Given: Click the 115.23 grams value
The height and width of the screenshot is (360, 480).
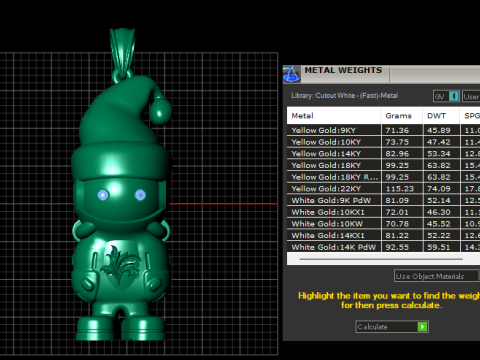Looking at the screenshot, I should coord(400,189).
